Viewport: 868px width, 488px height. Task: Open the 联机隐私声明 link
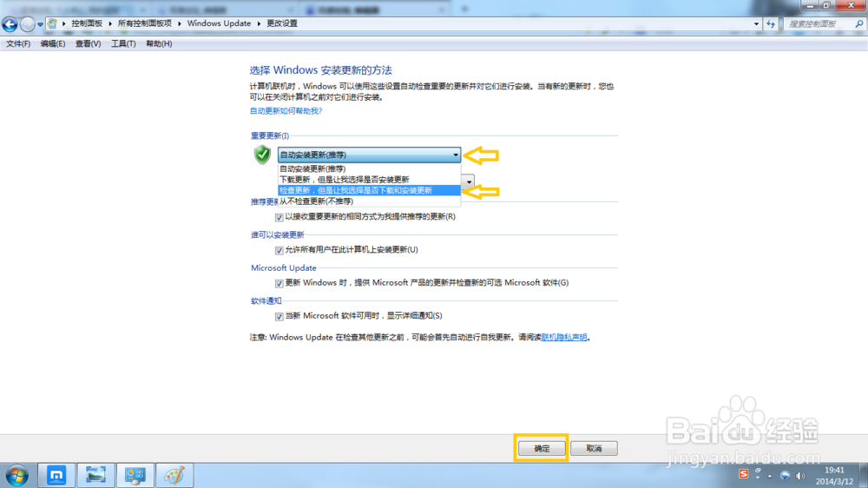(x=564, y=337)
